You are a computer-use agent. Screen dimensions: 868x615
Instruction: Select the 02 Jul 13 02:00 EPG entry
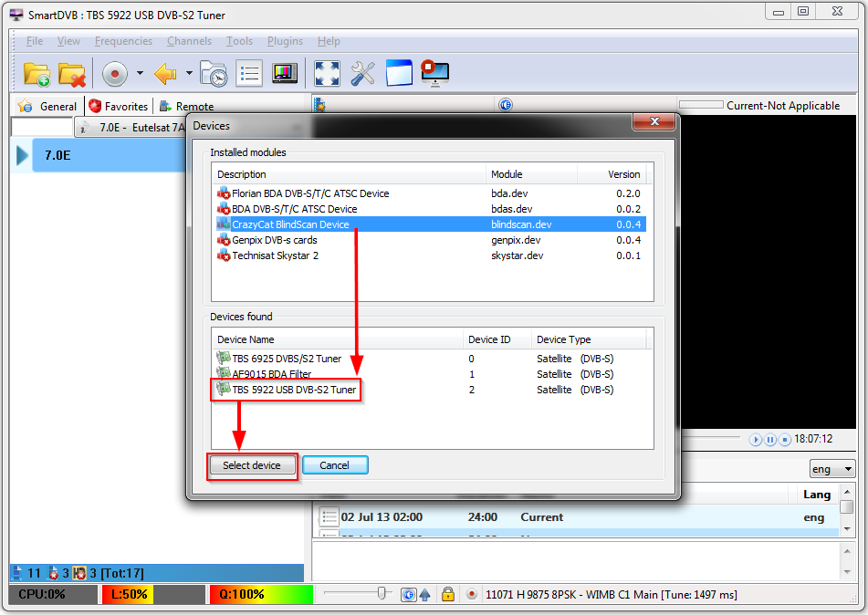pos(576,517)
